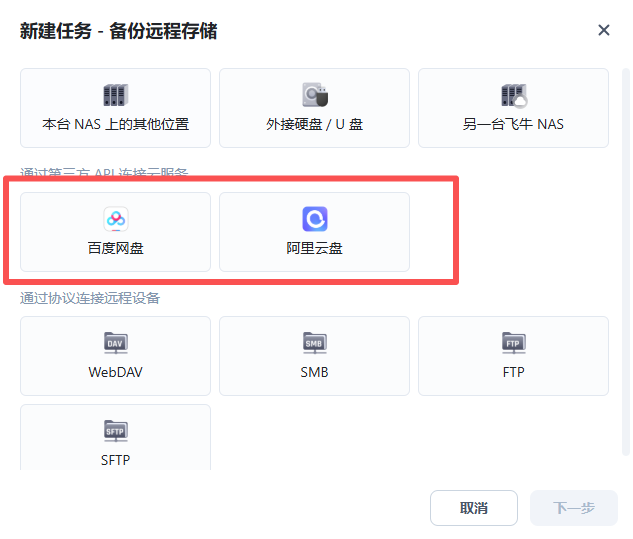Image resolution: width=633 pixels, height=539 pixels.
Task: Click the external hard drive / U disk icon
Action: (x=315, y=95)
